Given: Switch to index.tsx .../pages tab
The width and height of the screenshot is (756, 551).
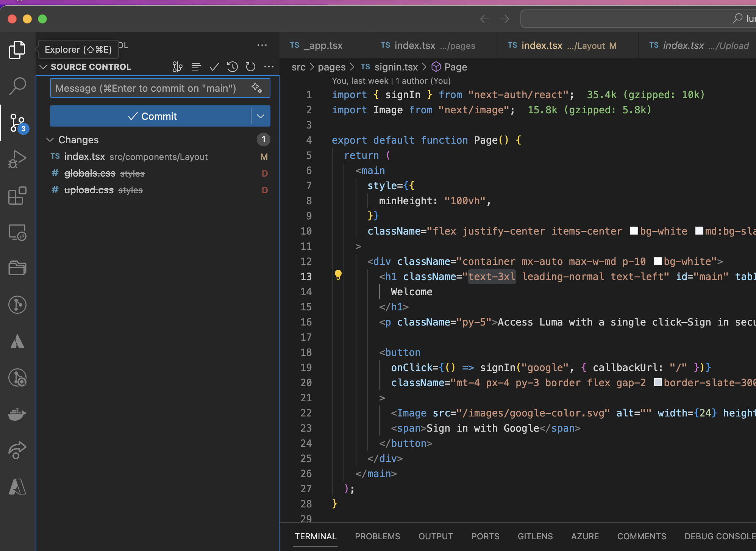Looking at the screenshot, I should pos(434,45).
